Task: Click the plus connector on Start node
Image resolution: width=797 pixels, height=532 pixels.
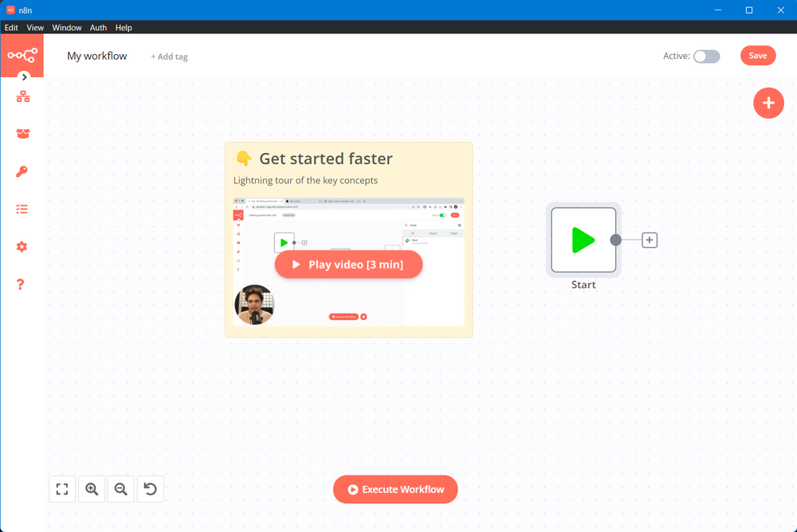Action: pos(650,240)
